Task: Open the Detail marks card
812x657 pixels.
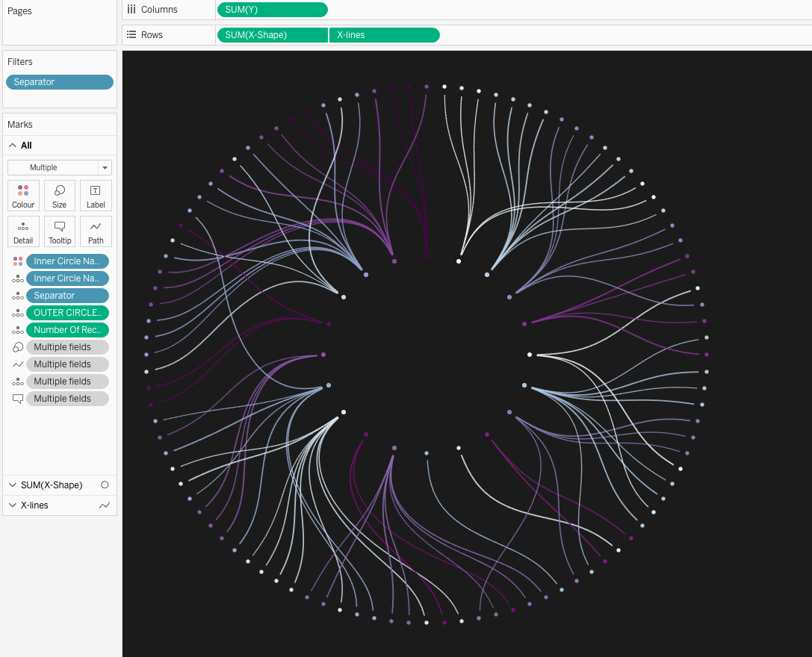Action: (x=23, y=231)
